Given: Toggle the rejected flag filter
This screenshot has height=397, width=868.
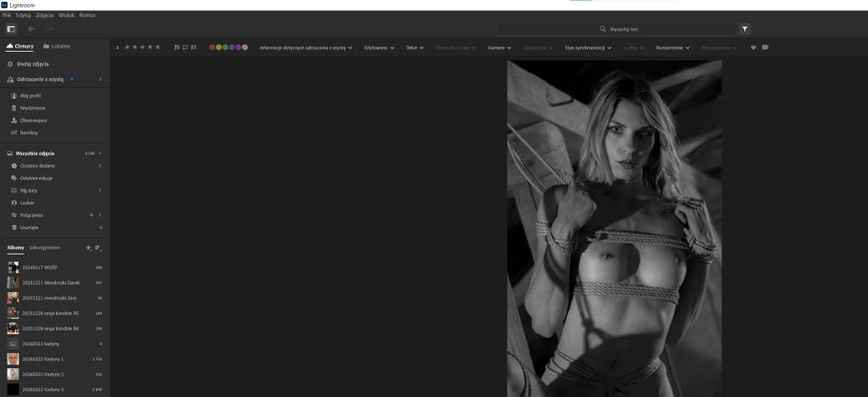Looking at the screenshot, I should tap(193, 48).
